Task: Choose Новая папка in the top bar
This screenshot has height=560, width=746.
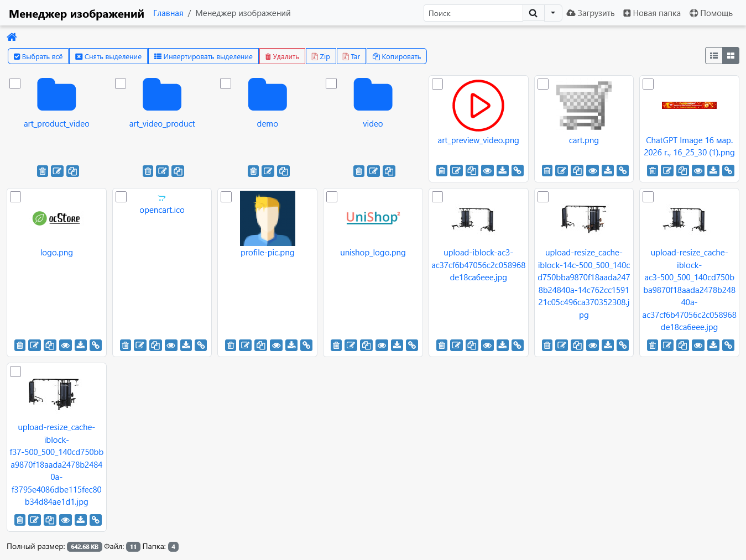Action: coord(652,13)
